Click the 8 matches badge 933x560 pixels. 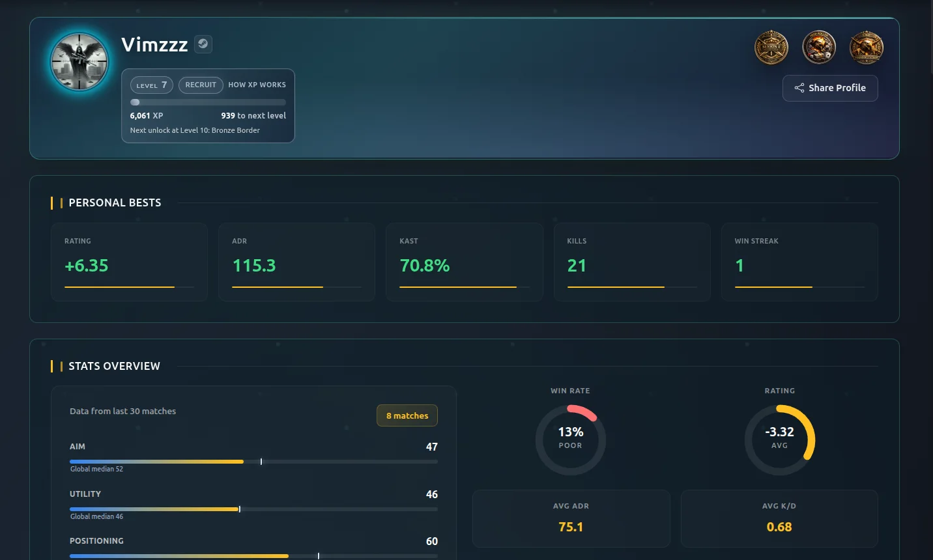407,415
